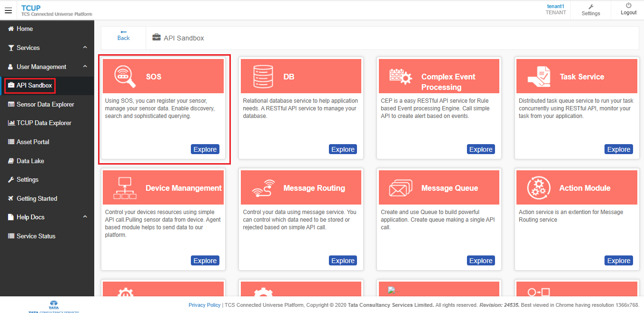Open TCUP Data Explorer menu item

pos(47,123)
